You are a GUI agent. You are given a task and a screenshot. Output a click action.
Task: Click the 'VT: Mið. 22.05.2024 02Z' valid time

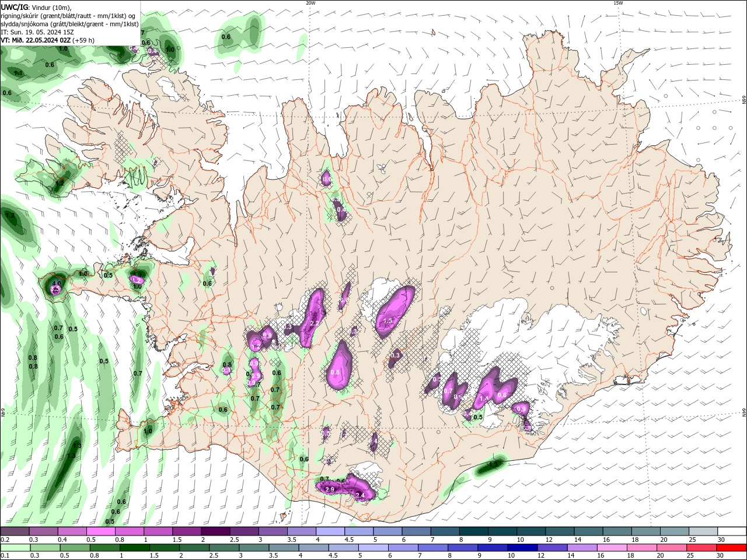coord(36,40)
